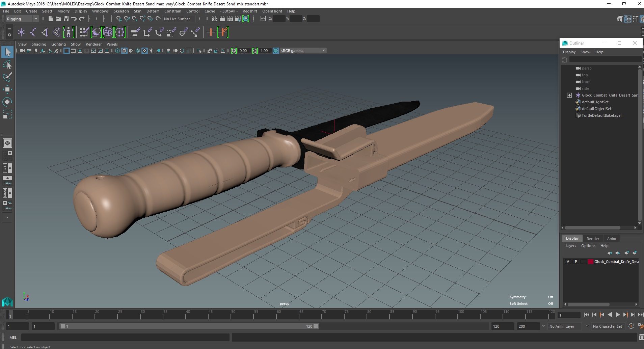This screenshot has width=644, height=349.
Task: Click the Create Locator shelf icon
Action: 21,32
